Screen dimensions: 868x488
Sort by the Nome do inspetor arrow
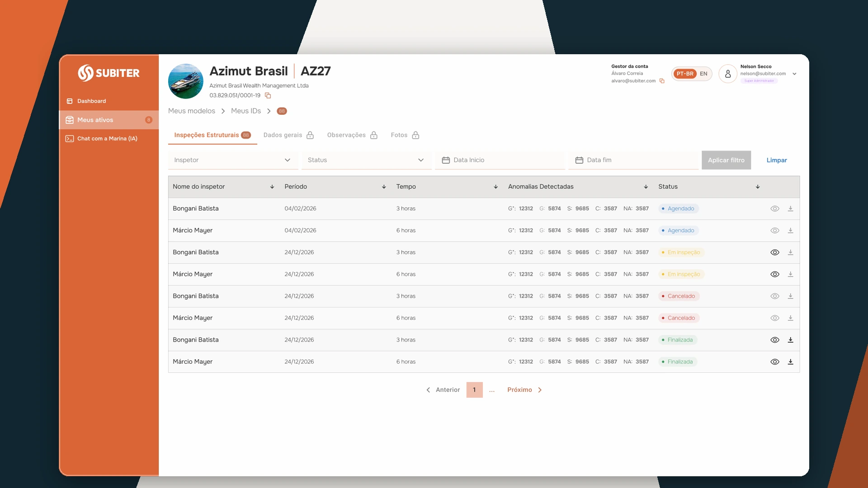tap(272, 187)
